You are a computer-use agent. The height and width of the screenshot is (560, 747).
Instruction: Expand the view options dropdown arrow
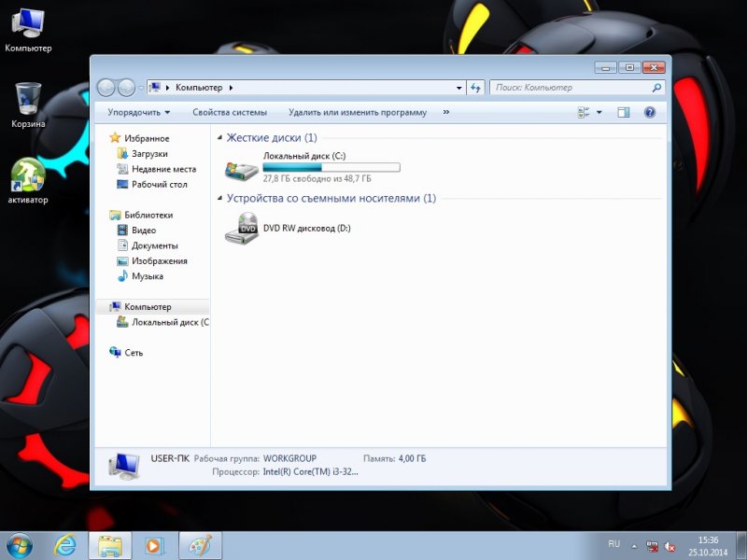(x=599, y=112)
